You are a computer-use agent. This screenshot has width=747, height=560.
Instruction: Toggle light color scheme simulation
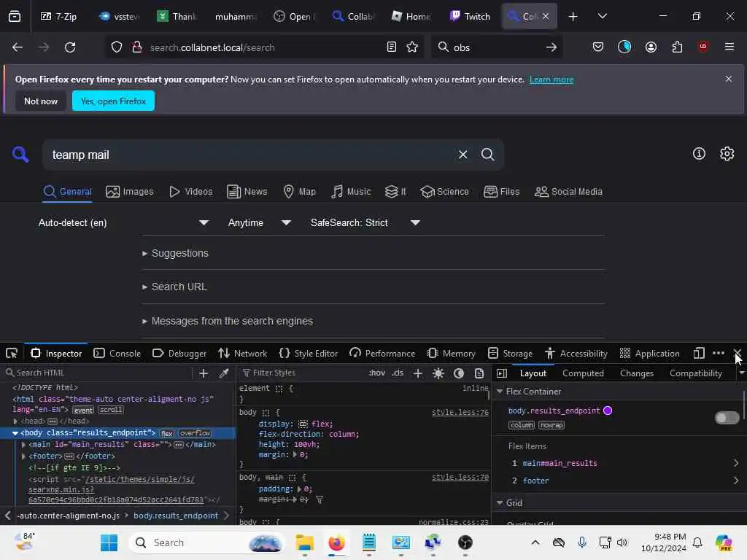tap(438, 373)
